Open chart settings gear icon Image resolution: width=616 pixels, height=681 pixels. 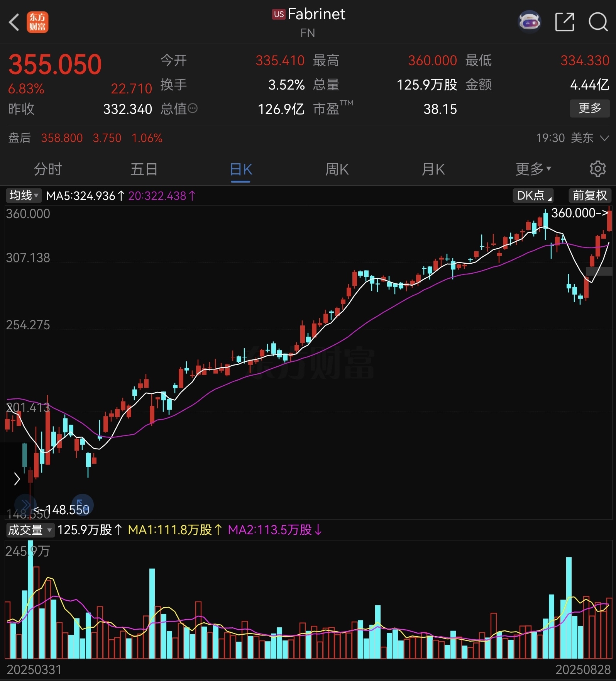[597, 169]
